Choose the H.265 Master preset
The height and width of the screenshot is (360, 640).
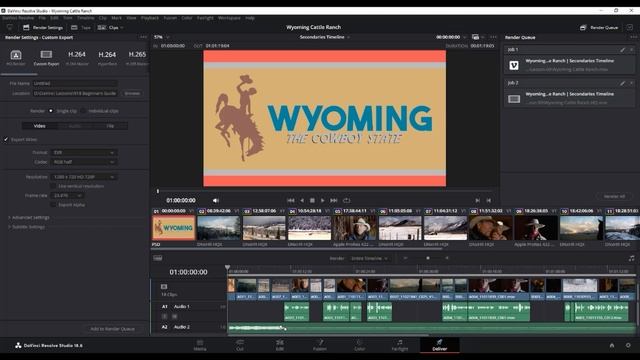point(137,58)
